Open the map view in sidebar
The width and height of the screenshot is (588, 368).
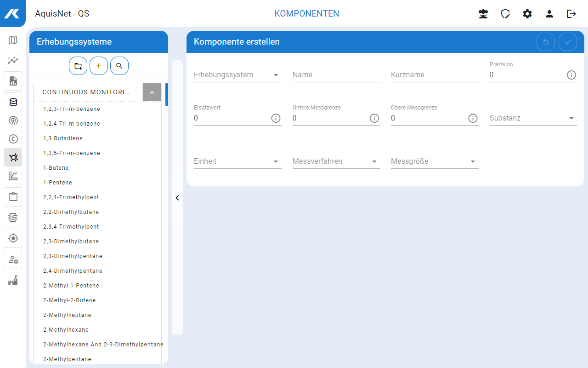13,40
